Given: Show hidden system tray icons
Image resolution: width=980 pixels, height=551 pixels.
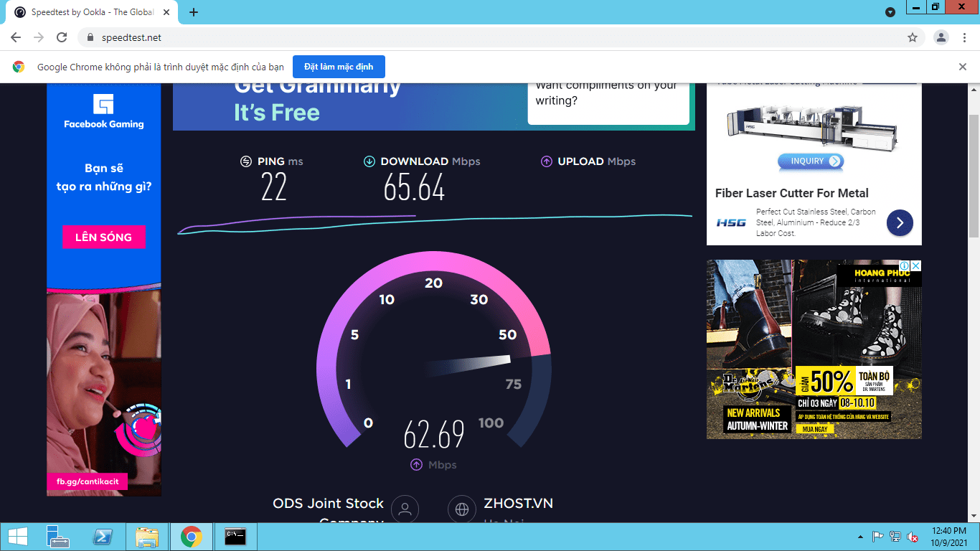Looking at the screenshot, I should pyautogui.click(x=860, y=537).
